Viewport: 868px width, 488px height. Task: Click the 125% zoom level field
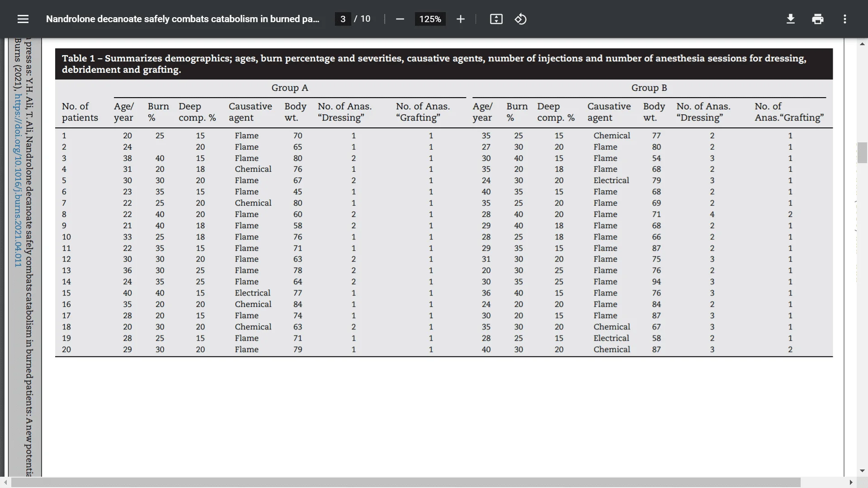pyautogui.click(x=430, y=19)
